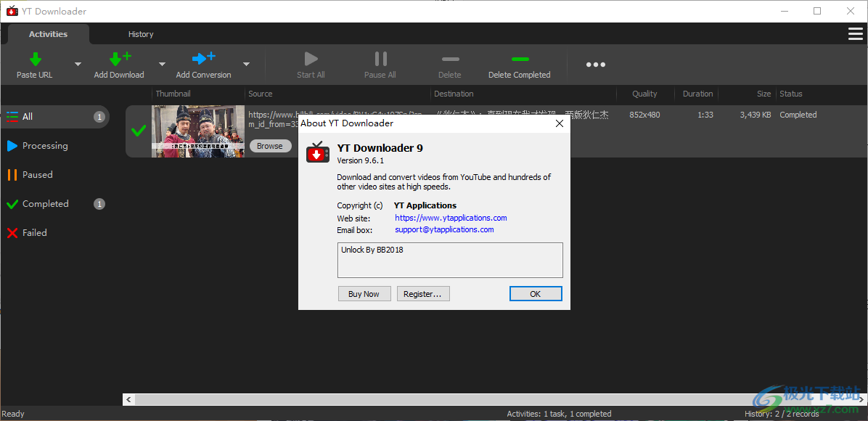Visit the ytapplications.com website link
Image resolution: width=868 pixels, height=421 pixels.
pyautogui.click(x=450, y=218)
